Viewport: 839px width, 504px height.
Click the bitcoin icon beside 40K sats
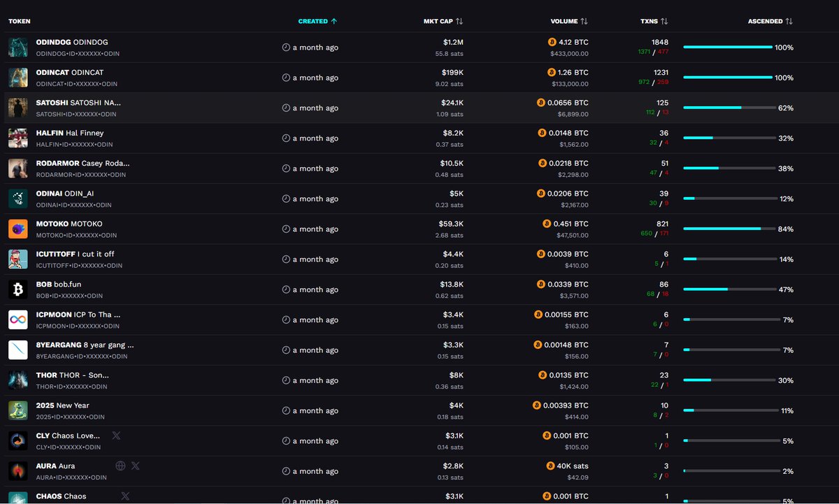coord(550,466)
